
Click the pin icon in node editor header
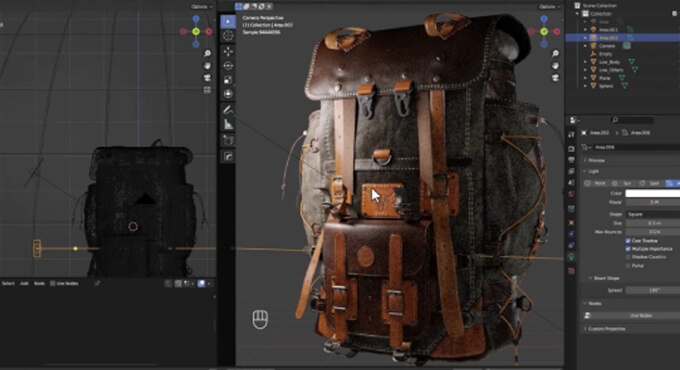click(x=97, y=283)
